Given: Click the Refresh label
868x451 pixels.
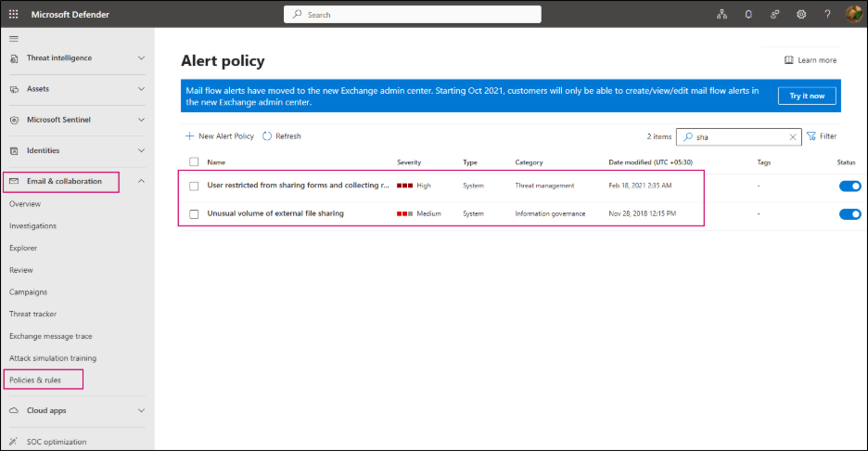Looking at the screenshot, I should point(287,136).
